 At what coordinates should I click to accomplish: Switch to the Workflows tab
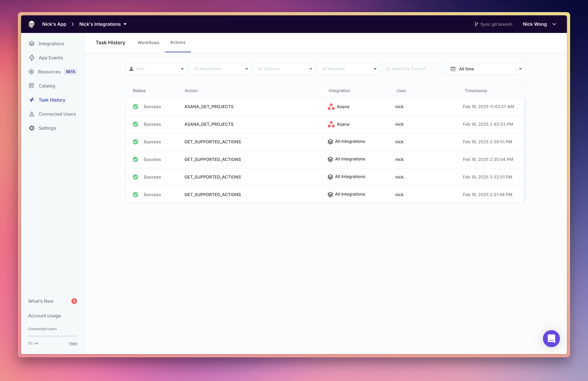(x=148, y=43)
